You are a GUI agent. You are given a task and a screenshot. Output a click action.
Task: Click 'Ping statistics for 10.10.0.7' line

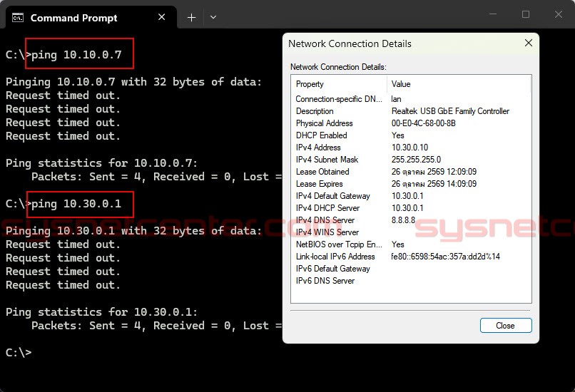(x=101, y=163)
